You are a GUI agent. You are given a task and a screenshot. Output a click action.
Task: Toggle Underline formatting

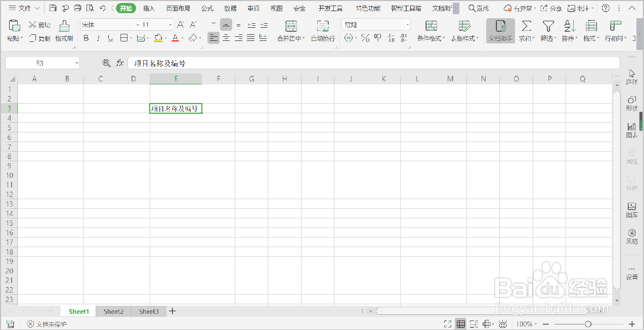[110, 38]
